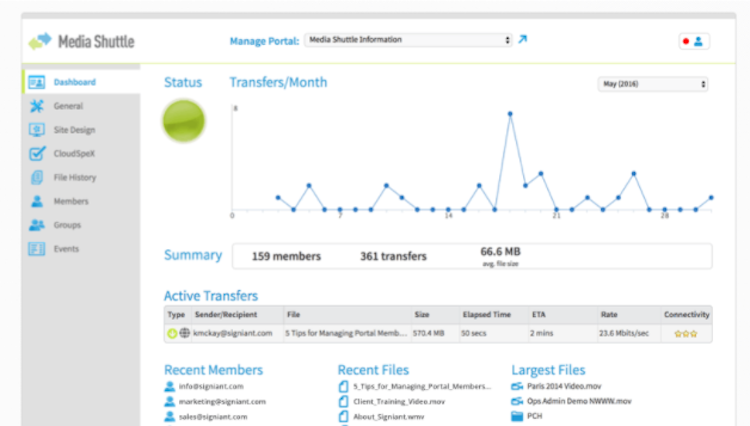Click the Members person icon
Screen dimensions: 750x426
[x=37, y=201]
